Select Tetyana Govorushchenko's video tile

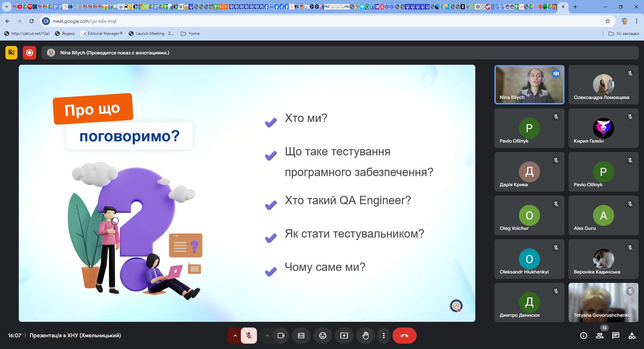[603, 302]
